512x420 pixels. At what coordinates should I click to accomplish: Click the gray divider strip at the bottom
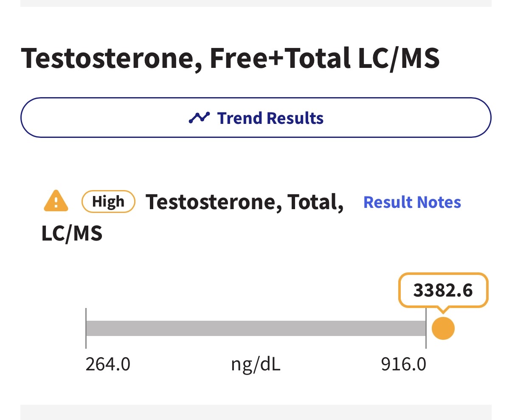point(256,412)
